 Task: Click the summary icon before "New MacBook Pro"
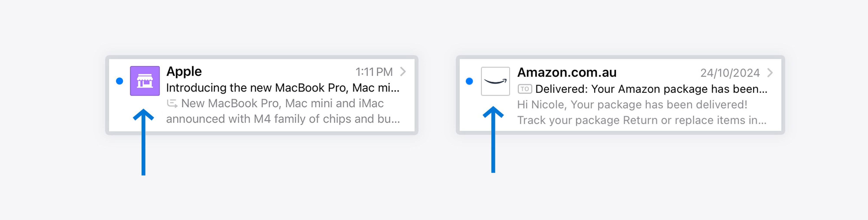(x=172, y=103)
